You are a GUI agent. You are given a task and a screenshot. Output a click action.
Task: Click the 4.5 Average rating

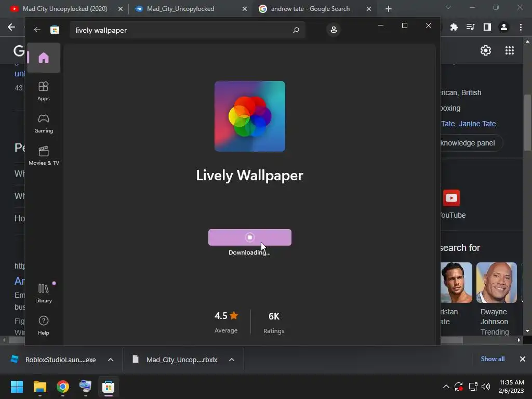[x=226, y=321]
